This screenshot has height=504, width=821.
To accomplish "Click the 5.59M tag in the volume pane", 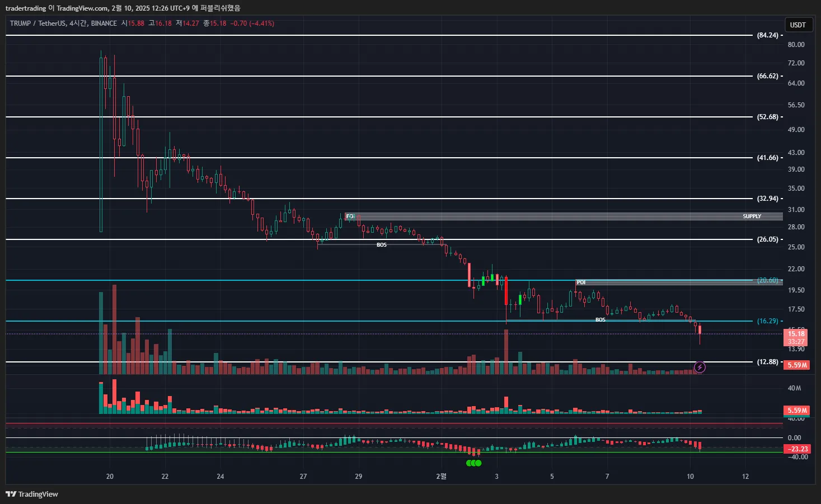I will tap(797, 411).
